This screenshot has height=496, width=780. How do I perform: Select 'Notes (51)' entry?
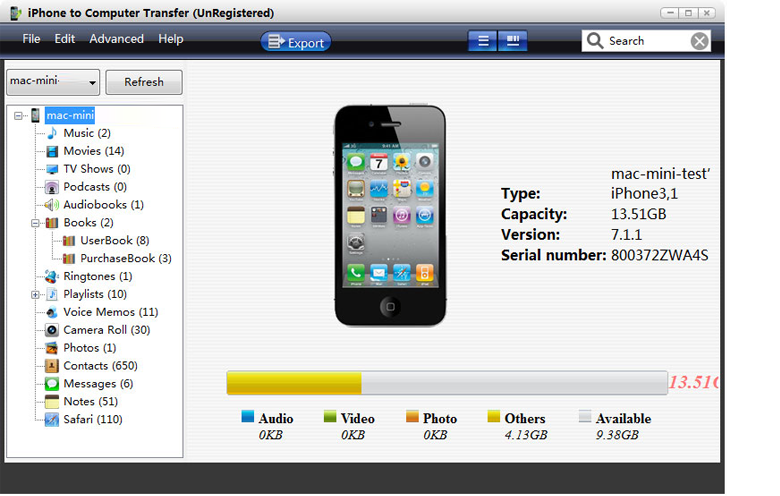point(91,402)
